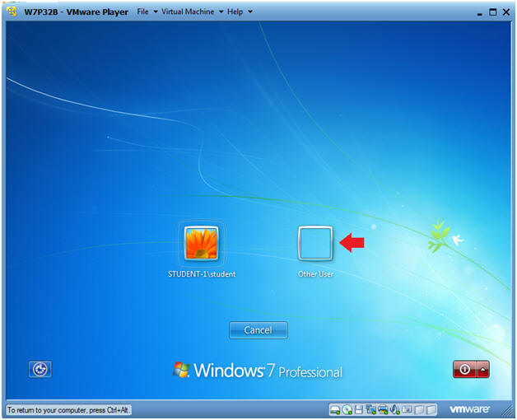The image size is (517, 420).
Task: Expand the Virtual Machine dropdown arrow
Action: (x=221, y=12)
